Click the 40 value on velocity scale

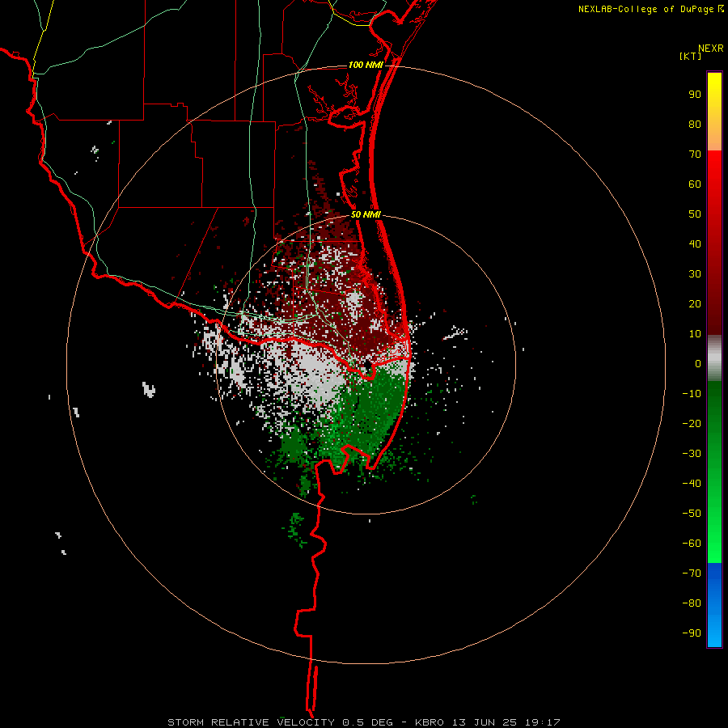[x=695, y=243]
